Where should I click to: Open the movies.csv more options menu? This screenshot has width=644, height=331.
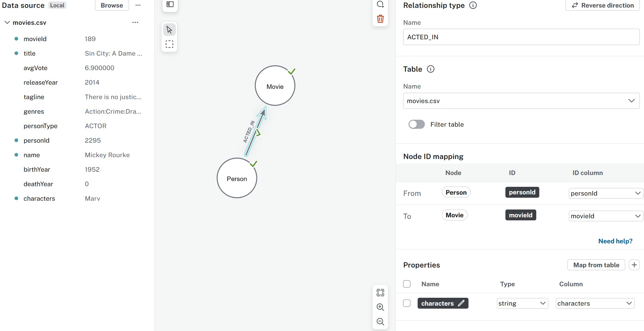click(x=135, y=23)
